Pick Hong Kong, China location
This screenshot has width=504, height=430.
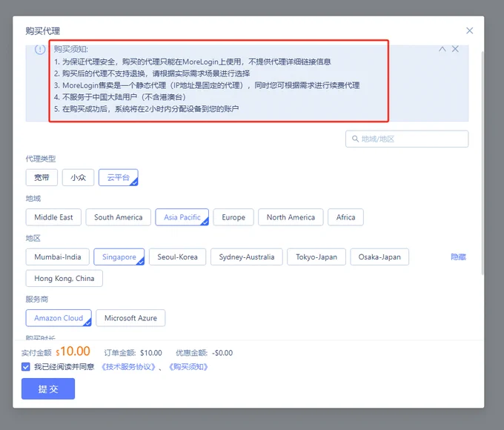coord(64,278)
